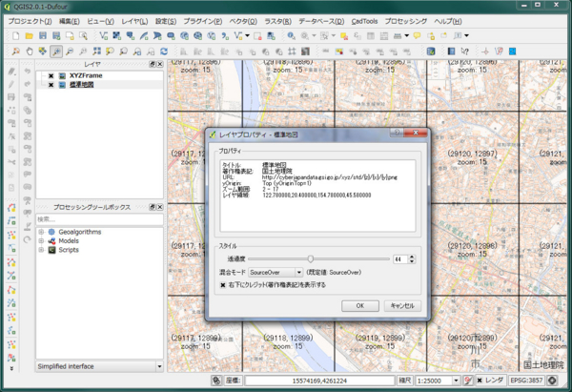Open the プロジェクト(J) menu
Screen dimensions: 572x392
30,21
